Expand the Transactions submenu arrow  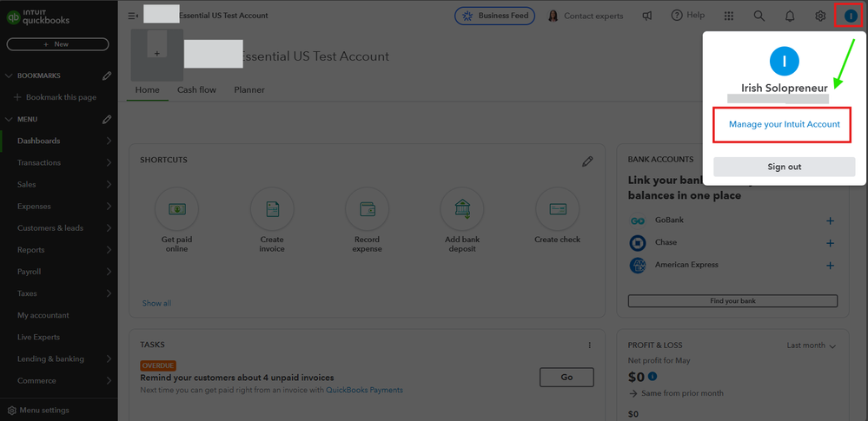(x=109, y=162)
